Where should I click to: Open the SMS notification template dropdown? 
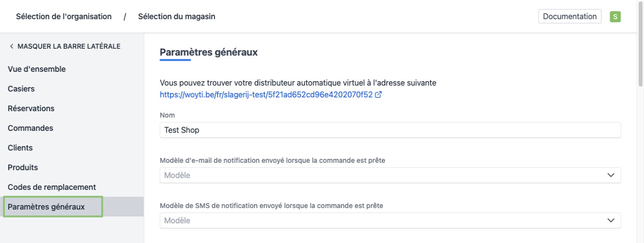click(390, 220)
